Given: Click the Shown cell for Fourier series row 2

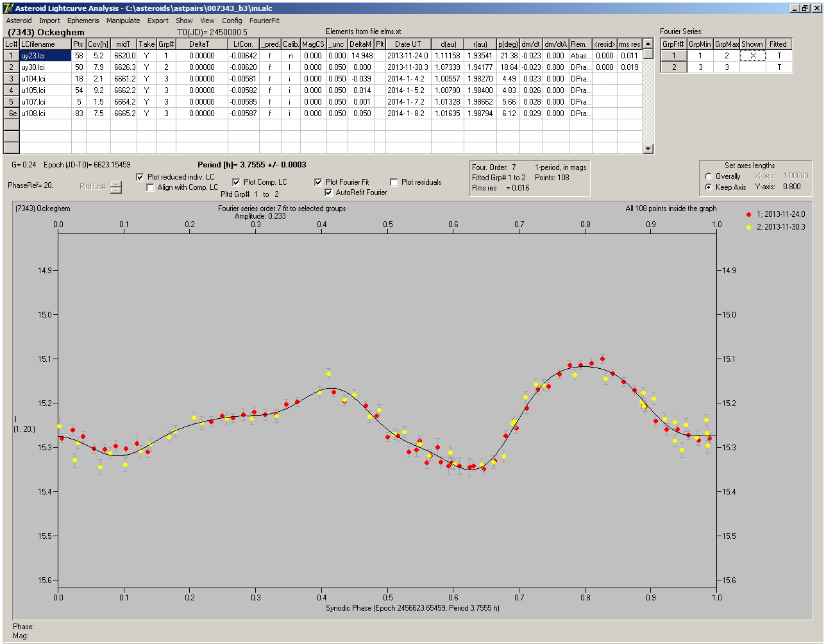Looking at the screenshot, I should tap(752, 67).
